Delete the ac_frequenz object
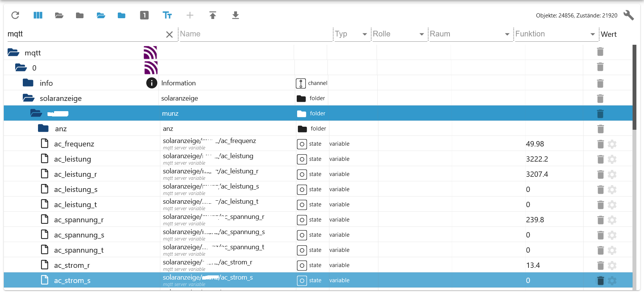 point(601,144)
